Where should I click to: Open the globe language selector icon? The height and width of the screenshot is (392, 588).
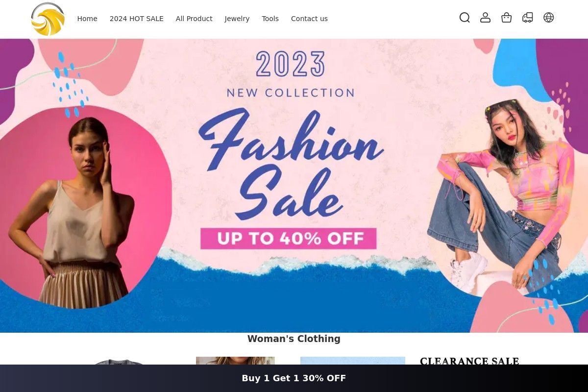[x=548, y=18]
